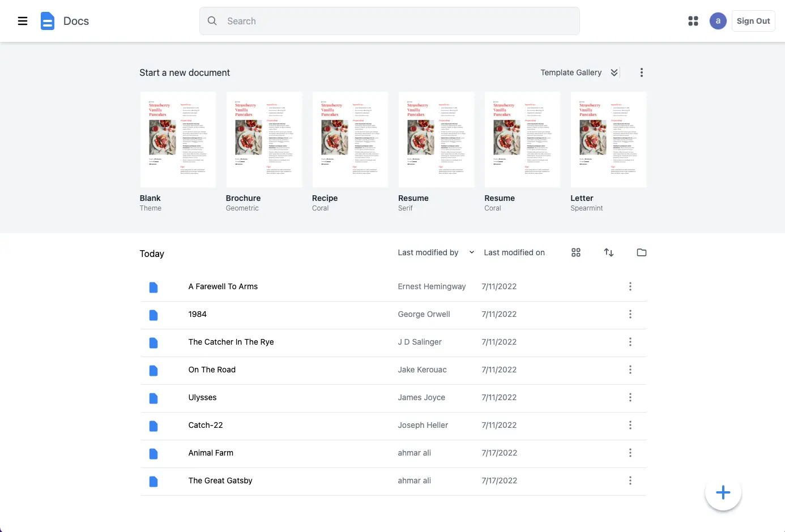The height and width of the screenshot is (532, 785).
Task: Open the apps grid launcher
Action: [693, 21]
